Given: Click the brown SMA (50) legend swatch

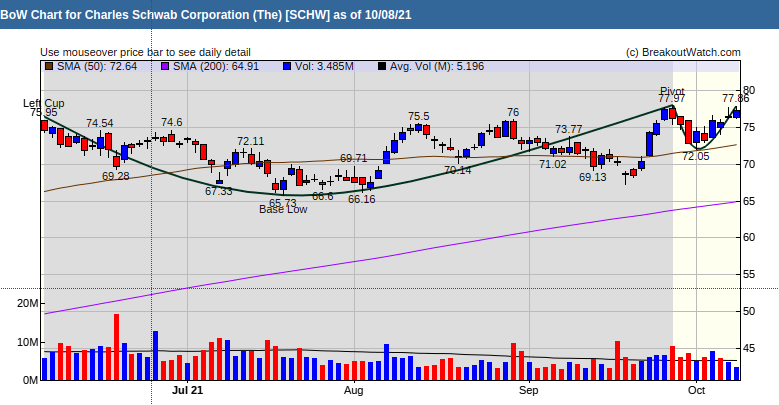Looking at the screenshot, I should pos(49,66).
